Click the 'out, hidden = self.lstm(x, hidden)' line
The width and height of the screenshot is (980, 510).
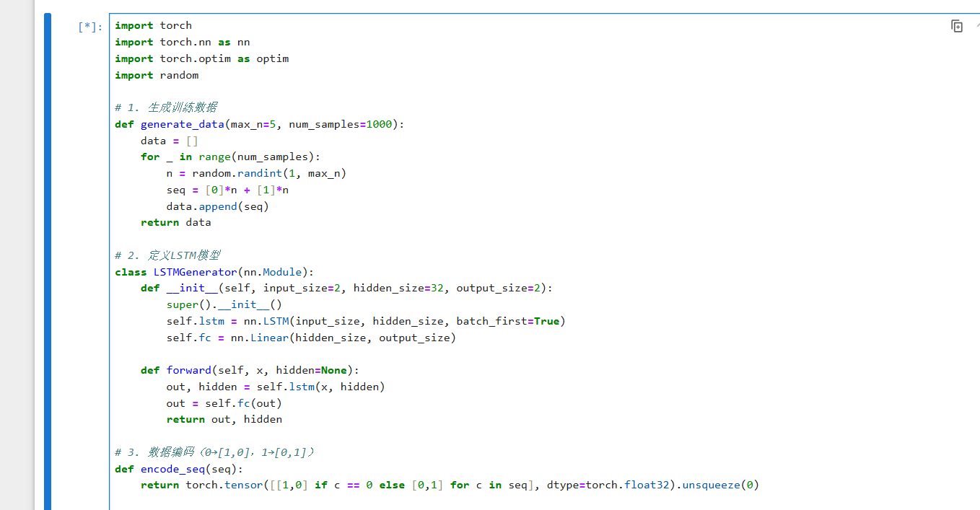click(276, 387)
